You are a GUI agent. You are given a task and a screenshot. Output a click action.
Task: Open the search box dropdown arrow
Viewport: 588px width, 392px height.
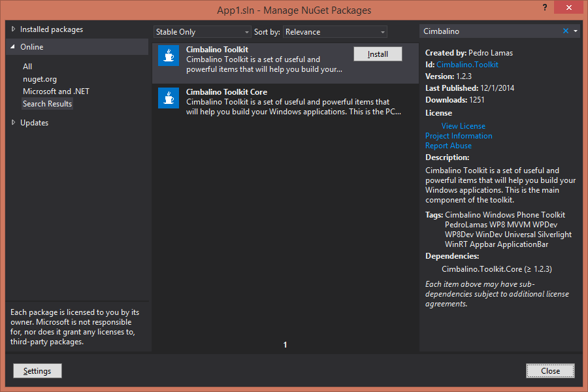coord(575,31)
